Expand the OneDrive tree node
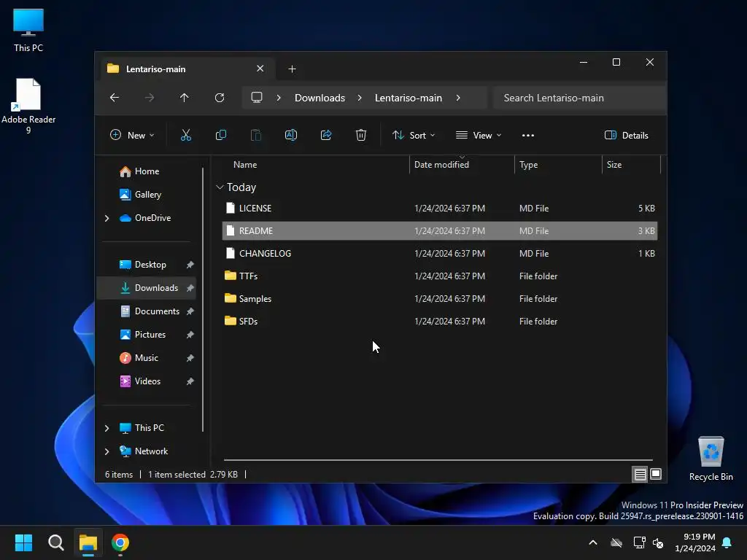747x560 pixels. 107,218
